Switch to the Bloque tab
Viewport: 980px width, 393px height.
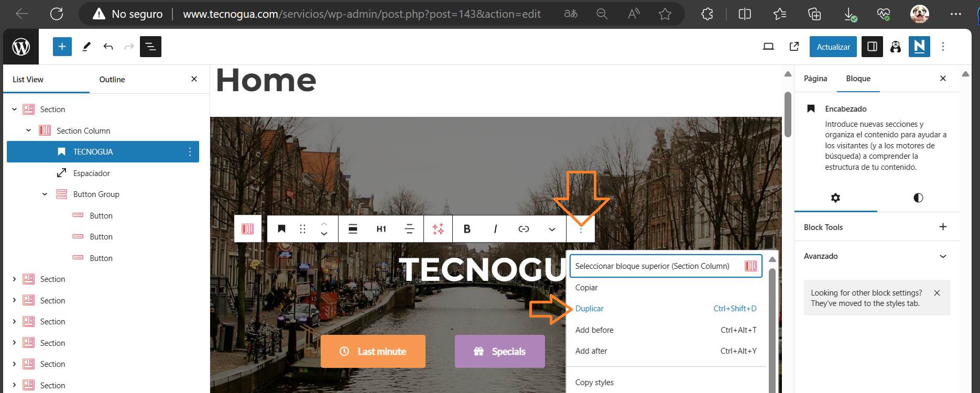[858, 79]
